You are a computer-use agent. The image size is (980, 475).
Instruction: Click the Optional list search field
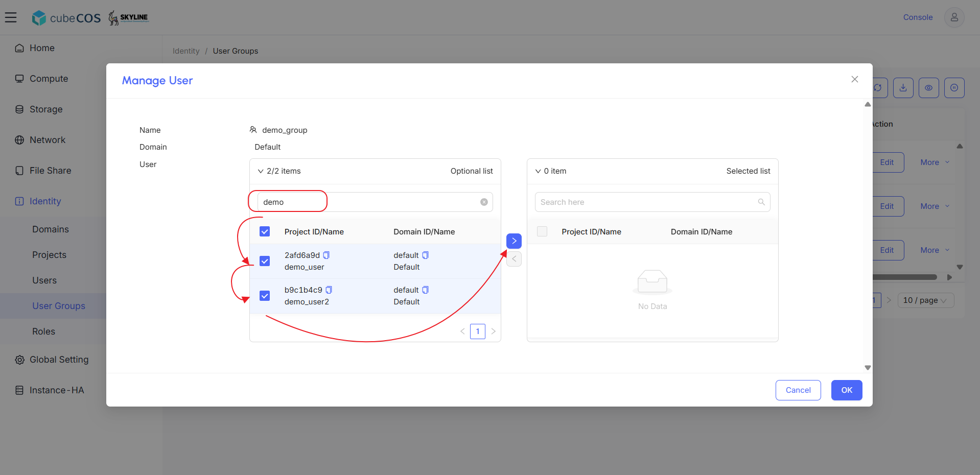click(x=375, y=202)
